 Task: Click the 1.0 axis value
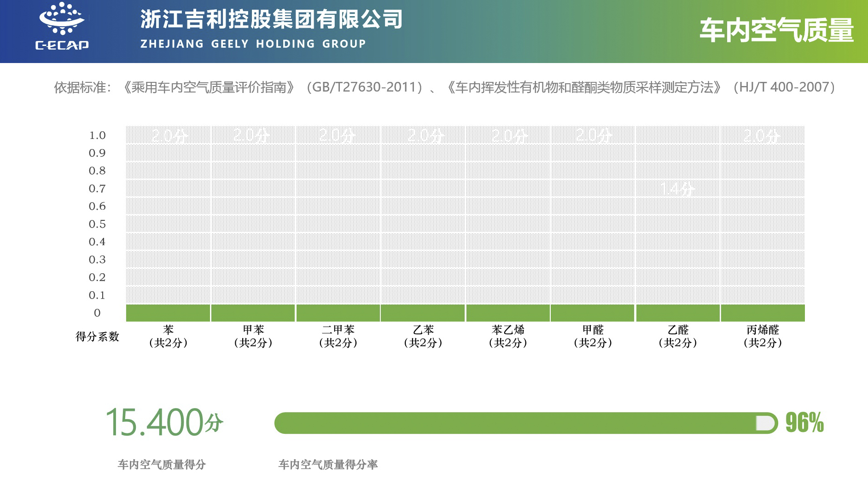pyautogui.click(x=97, y=135)
